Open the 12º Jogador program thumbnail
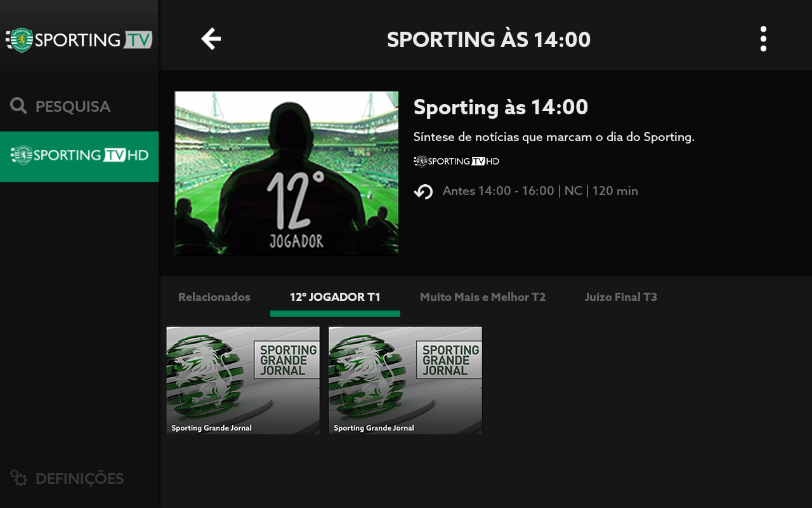 click(287, 173)
